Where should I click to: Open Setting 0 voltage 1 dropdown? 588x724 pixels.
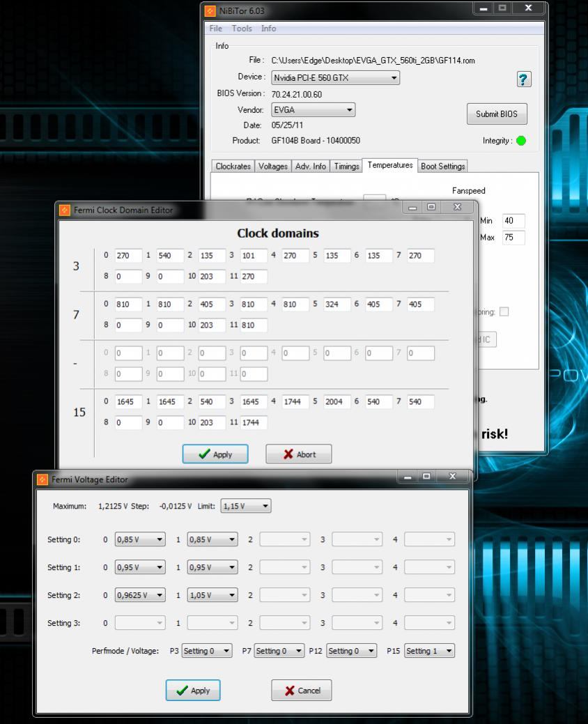(212, 539)
